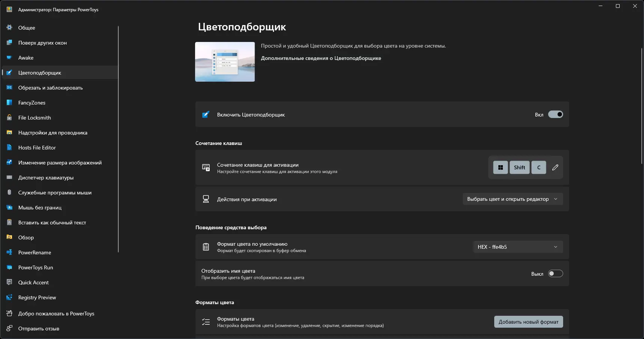Click the PowerToys Run sidebar icon
The height and width of the screenshot is (339, 644).
point(9,267)
